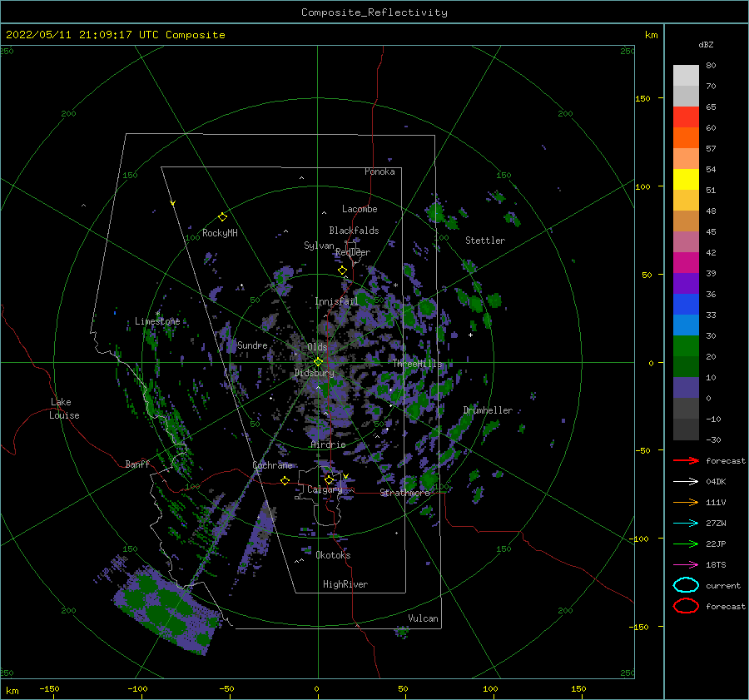Click the RedDeer city label
The width and height of the screenshot is (749, 700).
pyautogui.click(x=353, y=252)
